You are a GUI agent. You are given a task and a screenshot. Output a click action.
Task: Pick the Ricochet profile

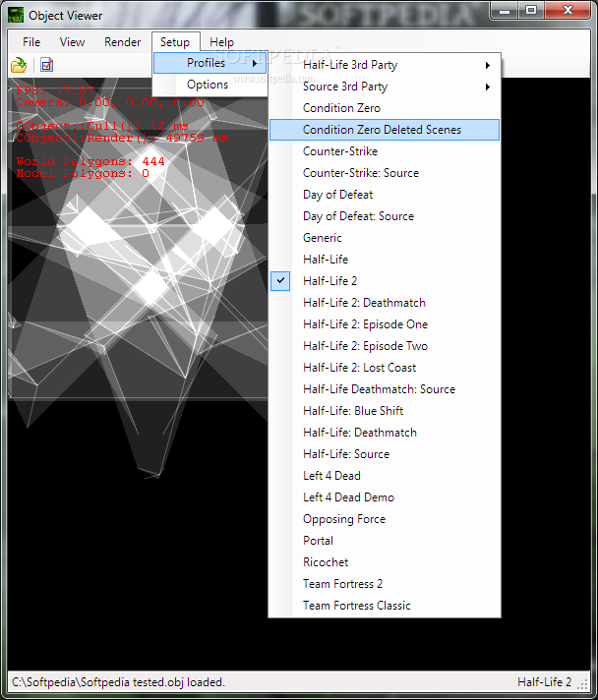pyautogui.click(x=385, y=562)
